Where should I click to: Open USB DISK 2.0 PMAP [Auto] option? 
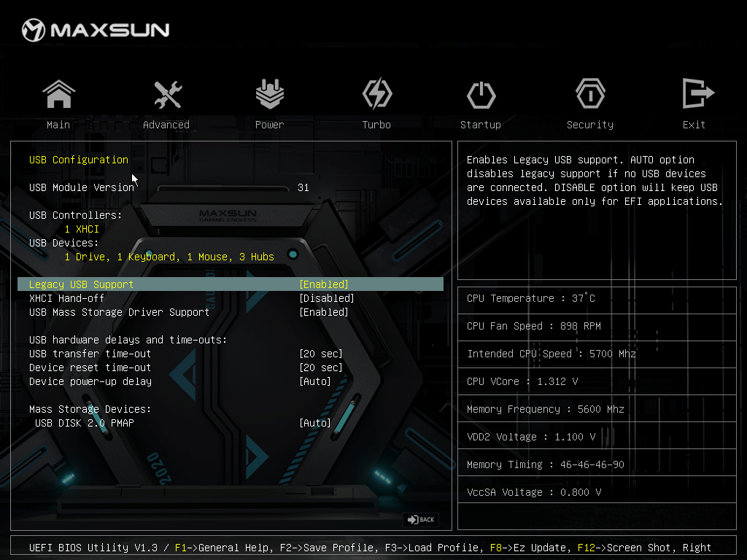pos(315,423)
